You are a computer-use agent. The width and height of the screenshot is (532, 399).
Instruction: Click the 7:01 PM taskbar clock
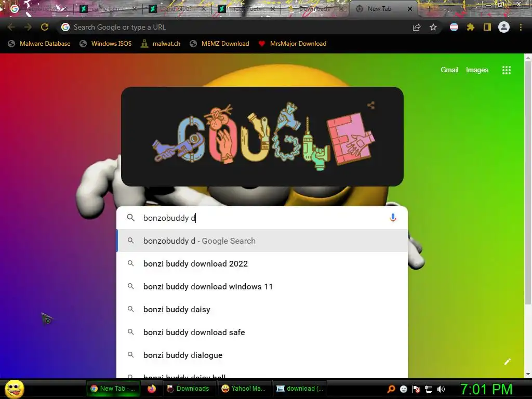click(486, 389)
